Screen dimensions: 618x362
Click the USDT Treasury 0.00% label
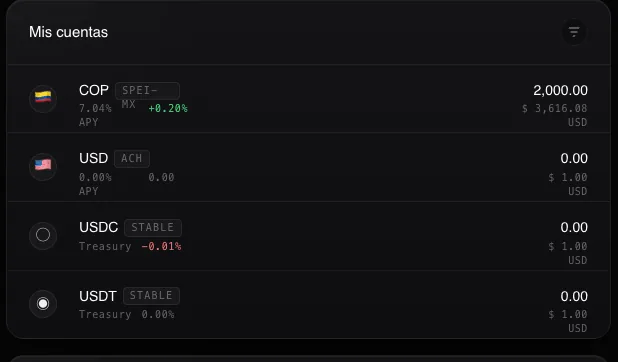tap(127, 315)
